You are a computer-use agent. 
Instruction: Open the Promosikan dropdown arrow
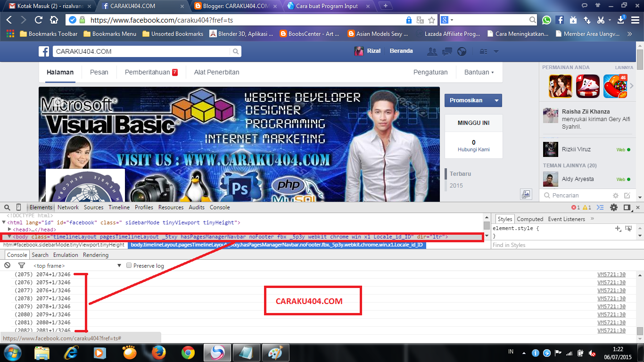[x=495, y=100]
